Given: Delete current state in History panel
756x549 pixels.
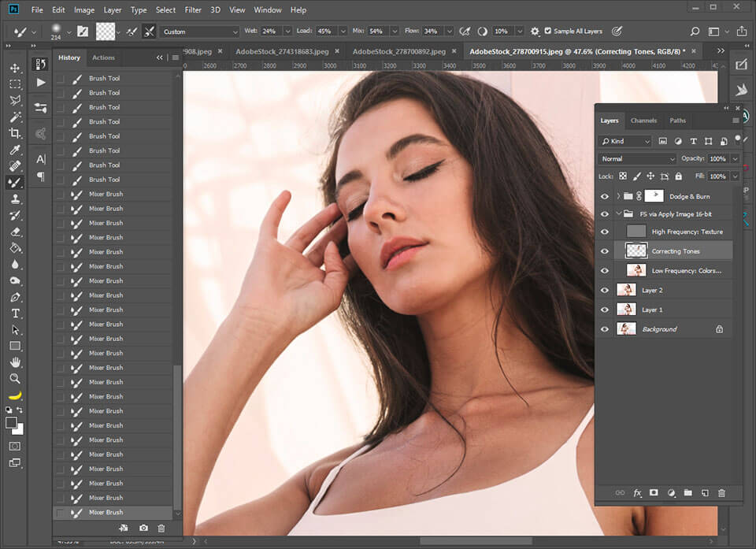Looking at the screenshot, I should pos(161,529).
